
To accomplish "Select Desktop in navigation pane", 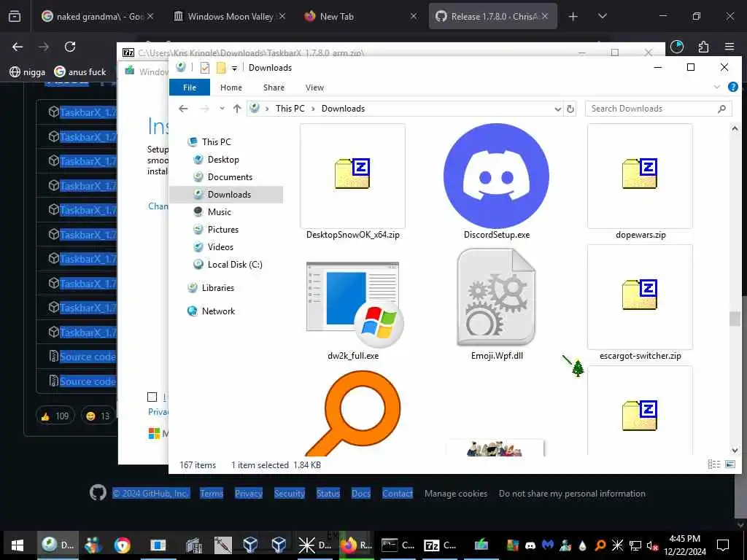I will [x=223, y=160].
